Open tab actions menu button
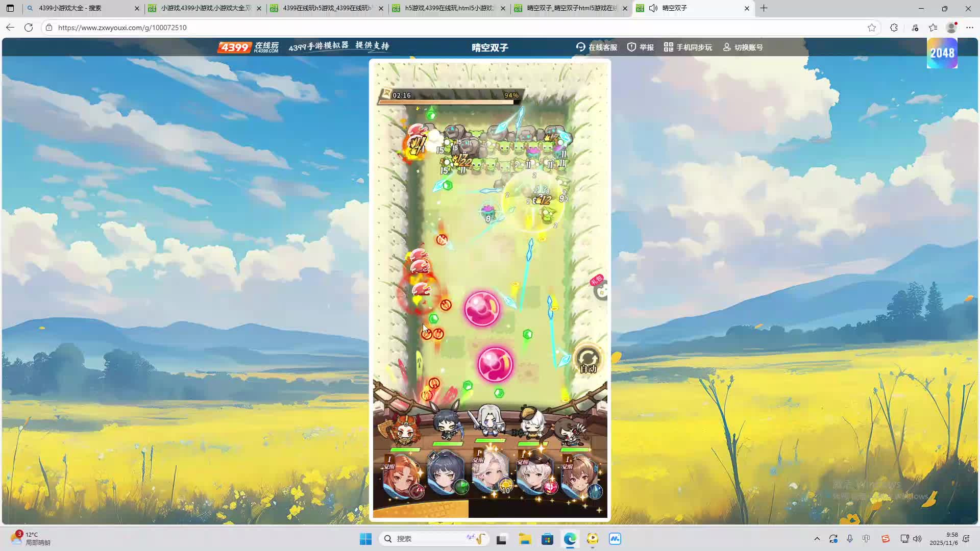 pyautogui.click(x=10, y=8)
